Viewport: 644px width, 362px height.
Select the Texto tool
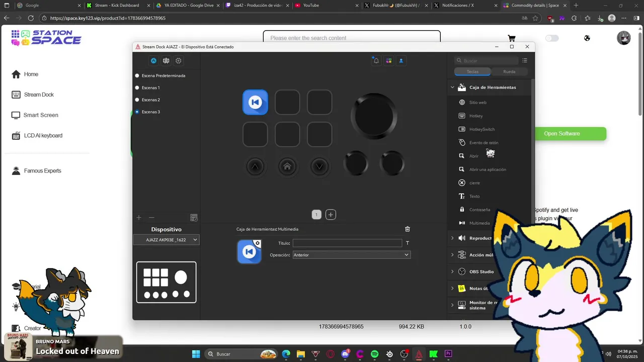click(x=474, y=197)
